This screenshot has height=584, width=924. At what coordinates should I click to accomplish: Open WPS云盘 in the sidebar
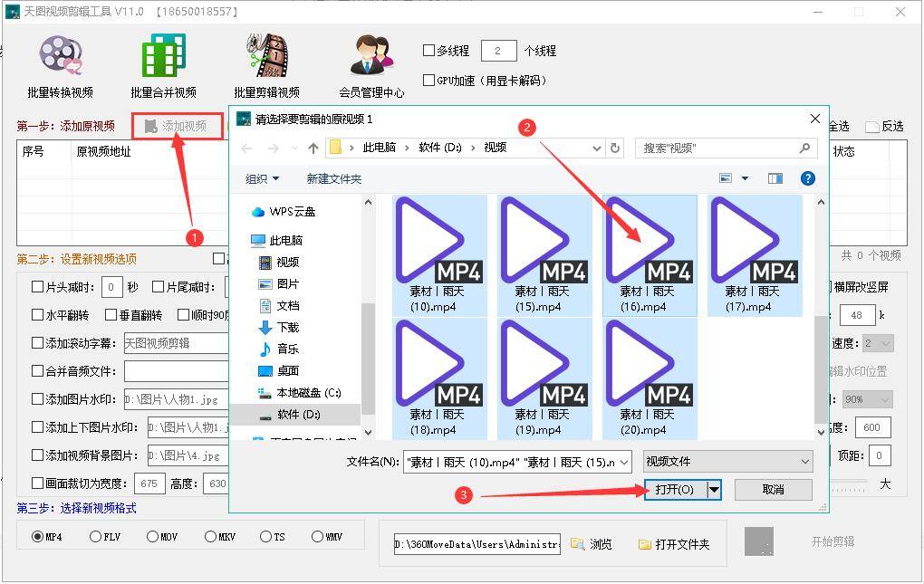[284, 212]
